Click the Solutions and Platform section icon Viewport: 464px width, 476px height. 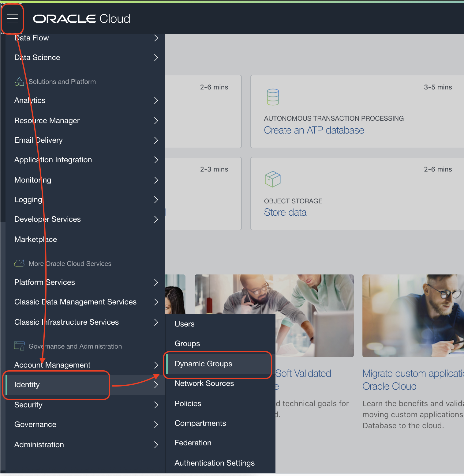coord(19,82)
